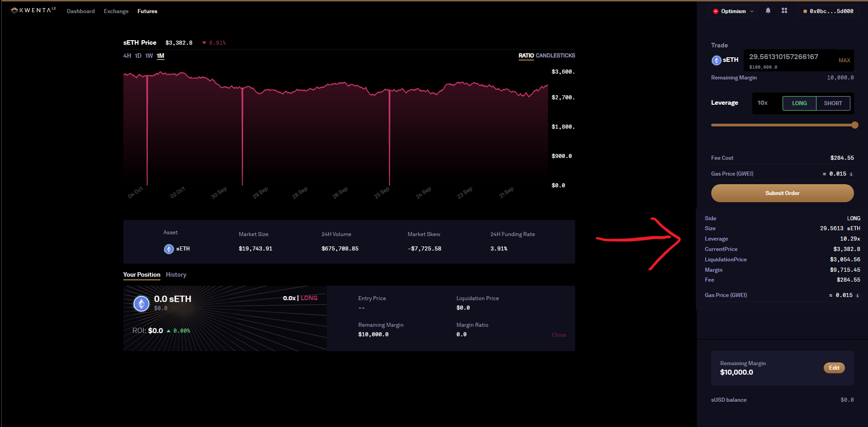Select SHORT position side
This screenshot has height=427, width=868.
point(833,103)
